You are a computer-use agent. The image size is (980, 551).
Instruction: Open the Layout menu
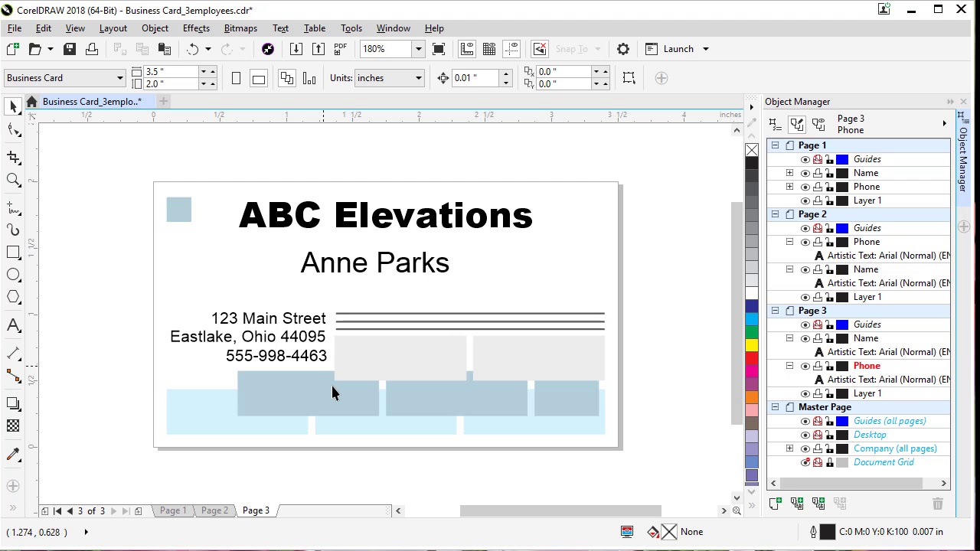coord(113,28)
